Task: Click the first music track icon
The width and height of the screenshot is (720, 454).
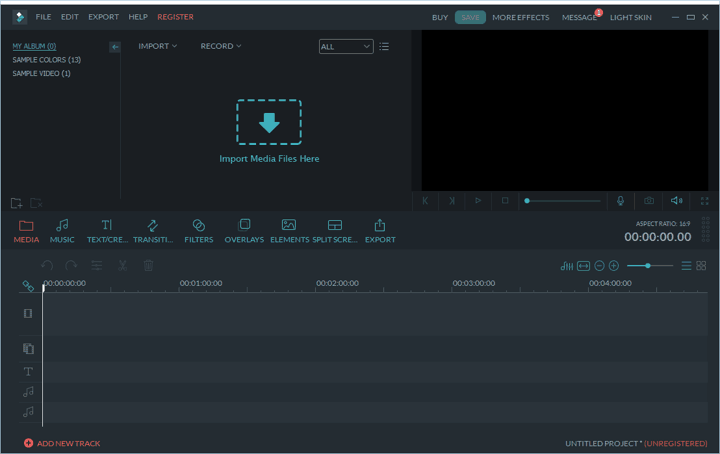Action: pyautogui.click(x=28, y=392)
